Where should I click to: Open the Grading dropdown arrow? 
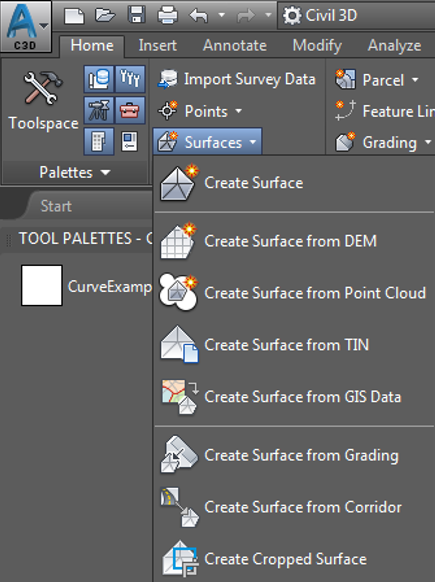pos(428,142)
